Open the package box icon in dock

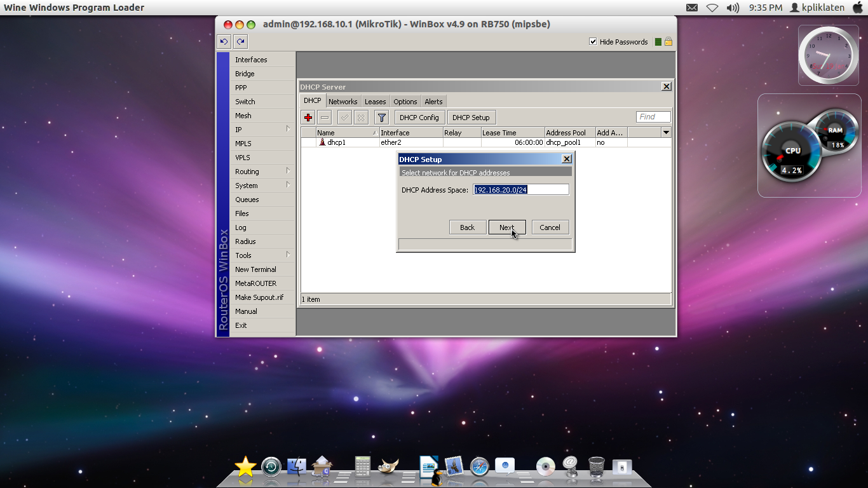pyautogui.click(x=323, y=466)
